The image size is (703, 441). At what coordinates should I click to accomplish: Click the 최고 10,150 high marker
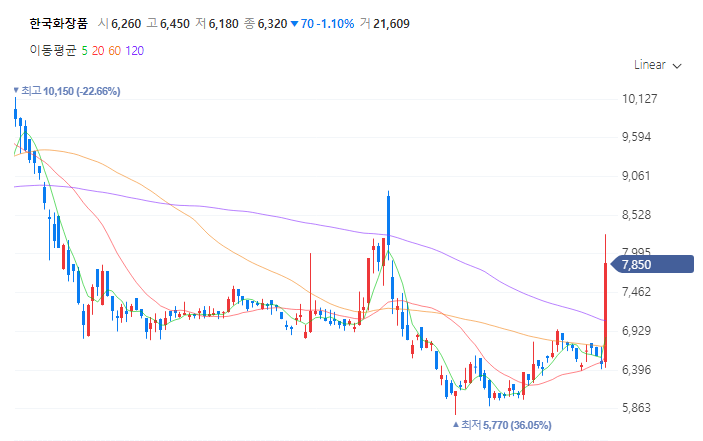pyautogui.click(x=67, y=91)
